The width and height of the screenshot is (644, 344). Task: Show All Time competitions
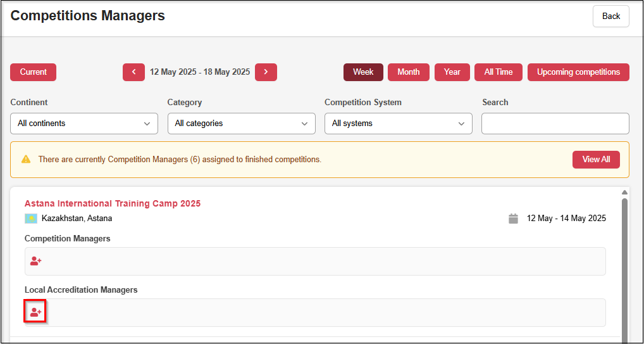[498, 72]
